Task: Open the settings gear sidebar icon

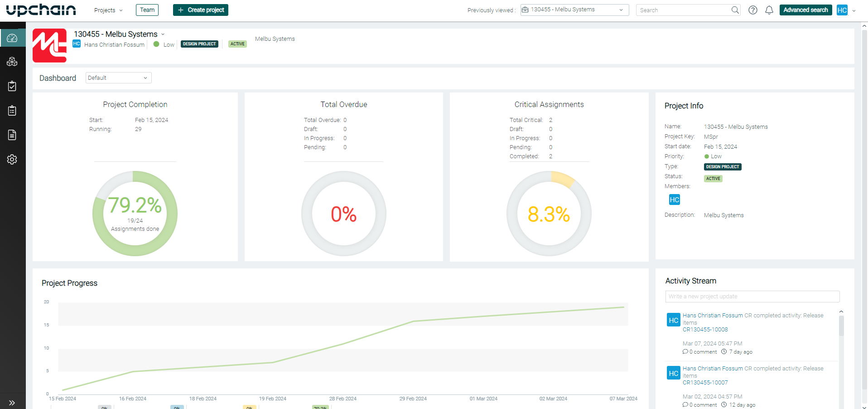Action: (12, 160)
